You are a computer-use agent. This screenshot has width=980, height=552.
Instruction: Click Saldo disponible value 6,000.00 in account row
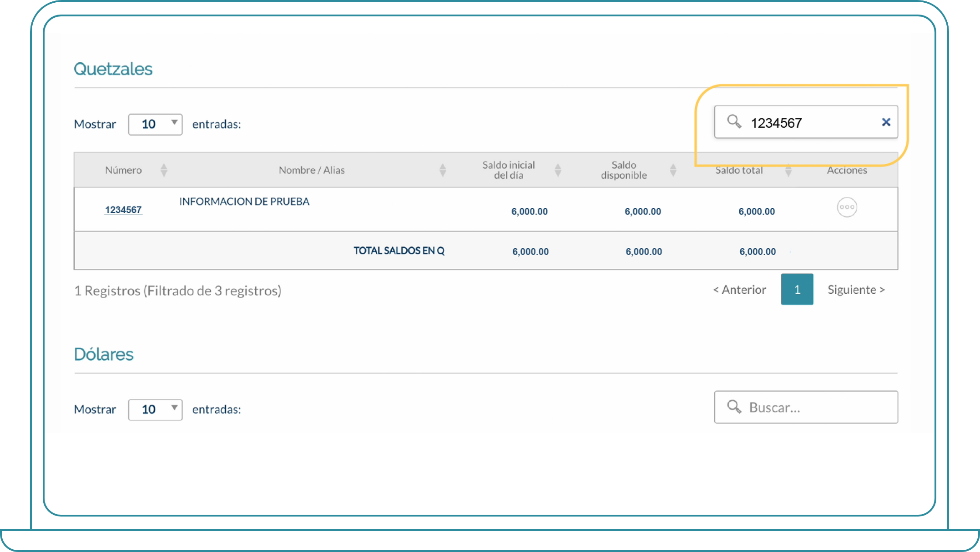(x=643, y=211)
